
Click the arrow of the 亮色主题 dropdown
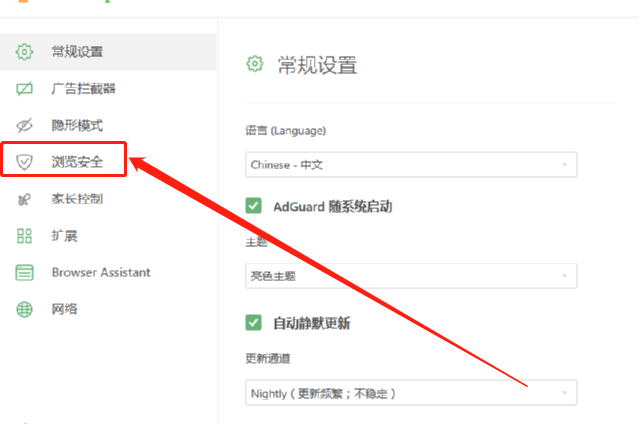point(565,276)
